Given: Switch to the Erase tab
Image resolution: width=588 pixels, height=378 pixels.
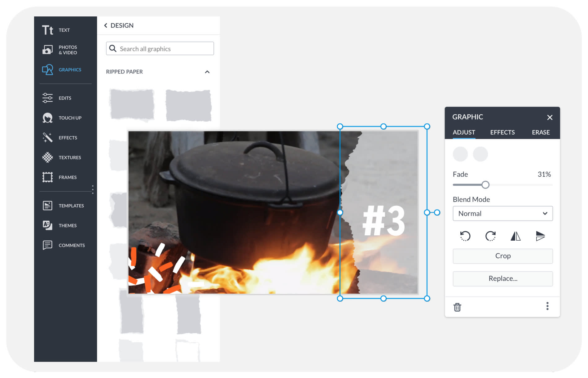Looking at the screenshot, I should (541, 132).
